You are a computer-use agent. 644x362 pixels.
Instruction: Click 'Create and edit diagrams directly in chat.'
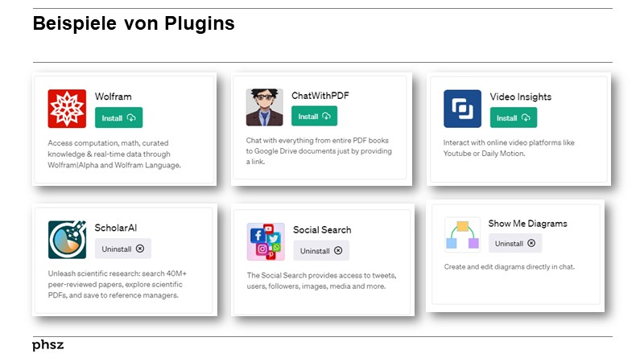pyautogui.click(x=510, y=267)
